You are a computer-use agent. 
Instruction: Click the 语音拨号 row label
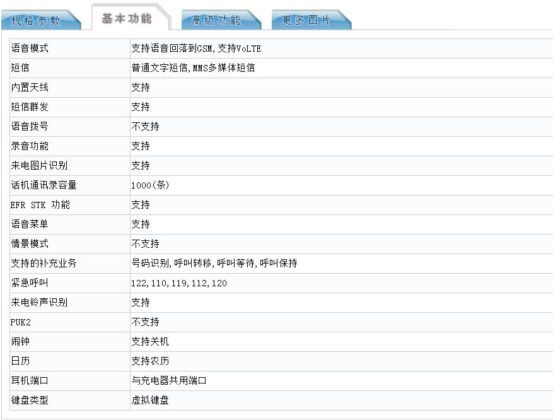[x=30, y=126]
